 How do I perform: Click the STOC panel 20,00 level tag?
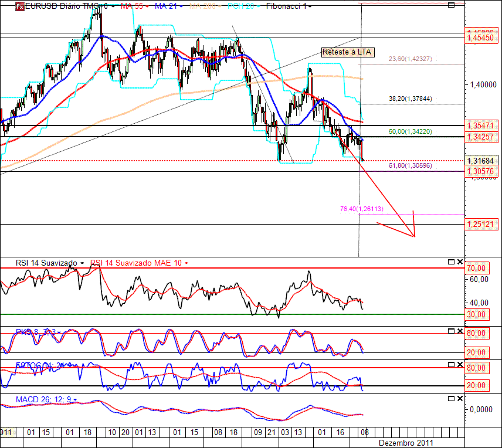(476, 385)
